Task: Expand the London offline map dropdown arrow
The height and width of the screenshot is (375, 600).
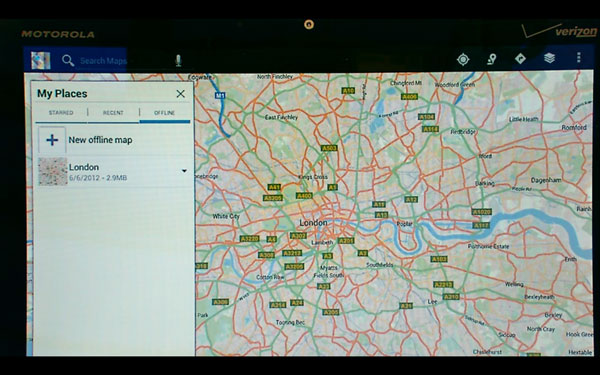Action: tap(184, 171)
